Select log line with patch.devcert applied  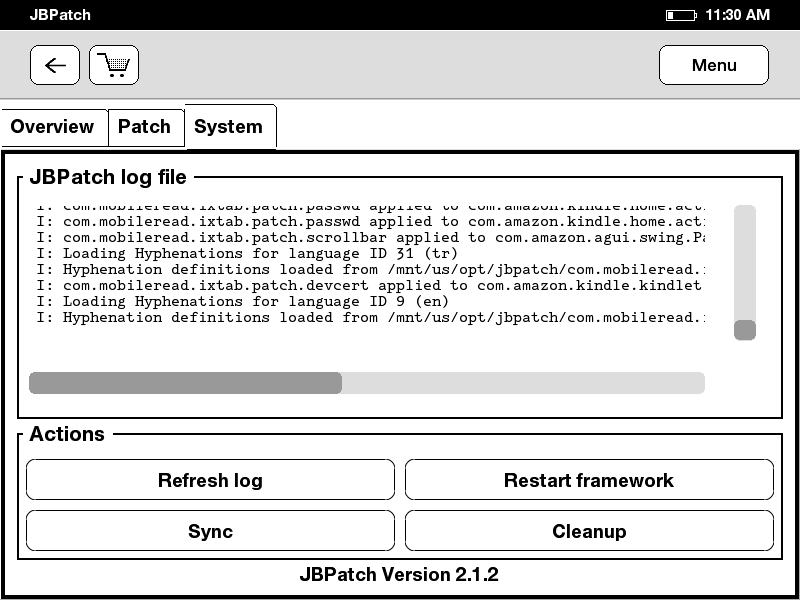point(369,285)
